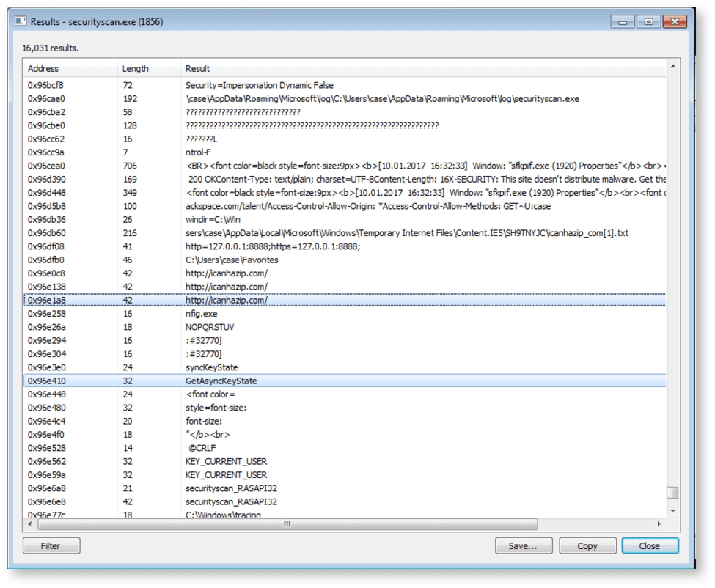
Task: Sort by the Length column header
Action: tap(150, 69)
